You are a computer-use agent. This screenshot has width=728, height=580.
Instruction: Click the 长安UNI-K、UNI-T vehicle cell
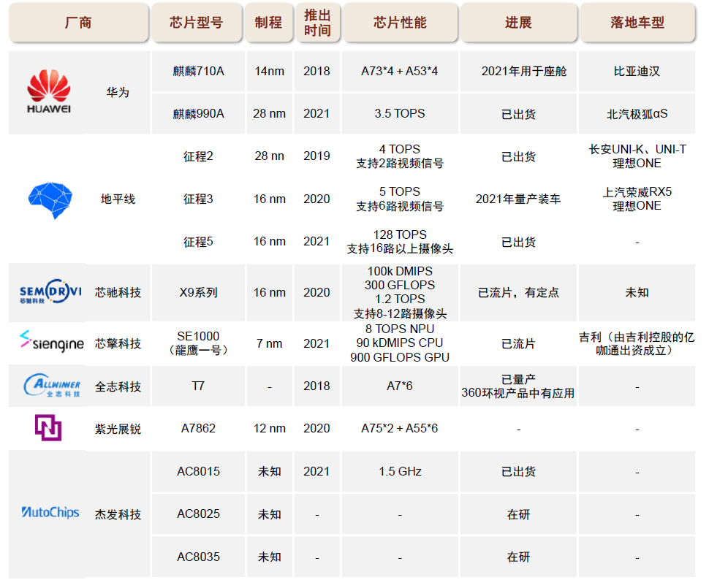(x=637, y=156)
